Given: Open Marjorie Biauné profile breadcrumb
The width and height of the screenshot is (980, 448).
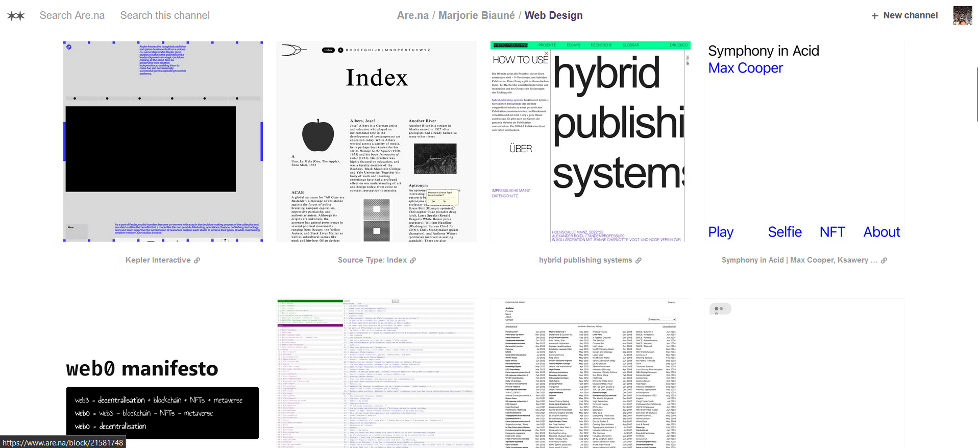Looking at the screenshot, I should coord(476,15).
